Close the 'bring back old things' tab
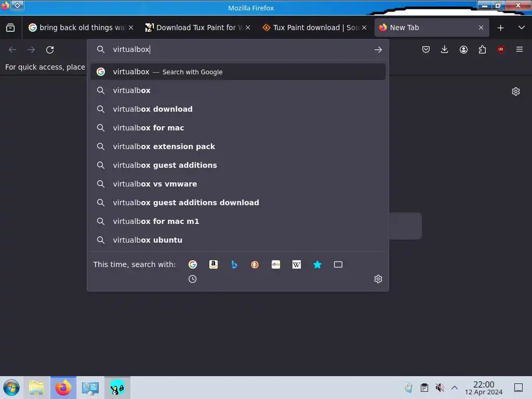This screenshot has width=532, height=399. (x=131, y=28)
